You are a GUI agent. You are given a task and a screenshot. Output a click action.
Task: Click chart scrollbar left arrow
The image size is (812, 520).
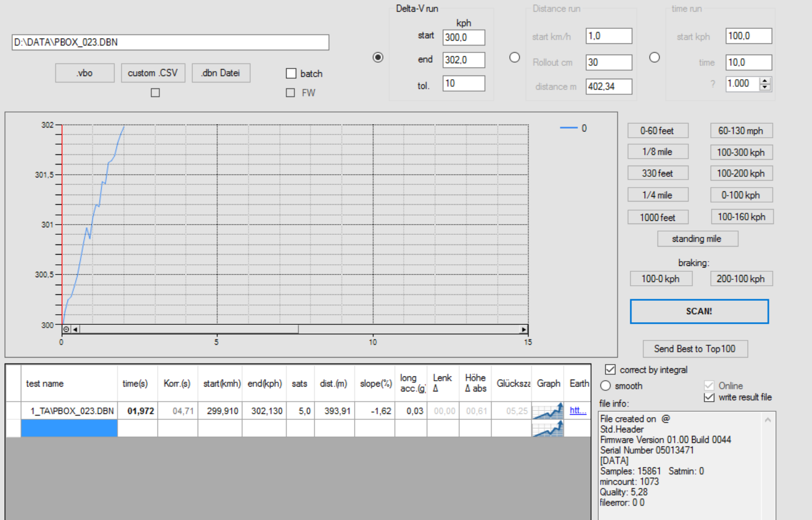(76, 329)
